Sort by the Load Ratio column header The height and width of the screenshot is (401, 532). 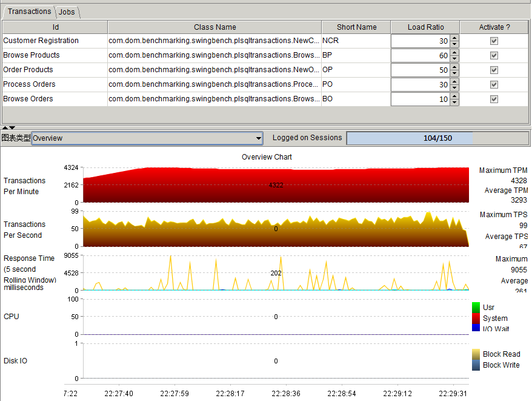tap(425, 27)
